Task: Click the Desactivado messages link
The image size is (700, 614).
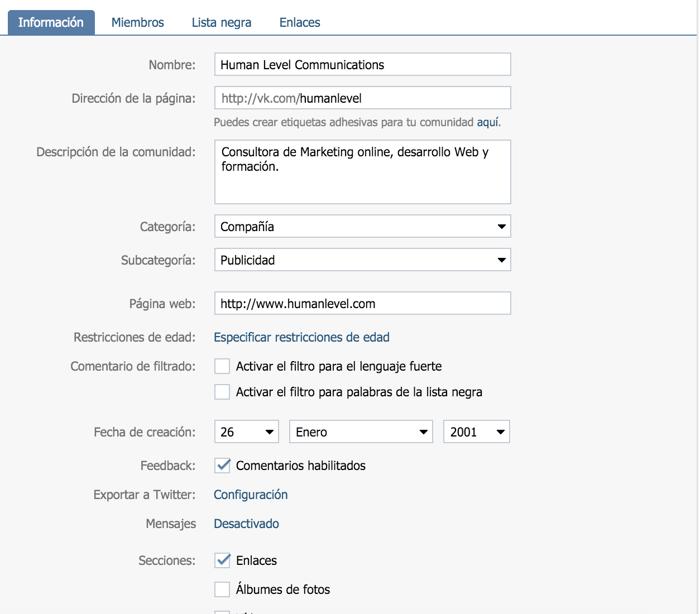Action: point(246,524)
